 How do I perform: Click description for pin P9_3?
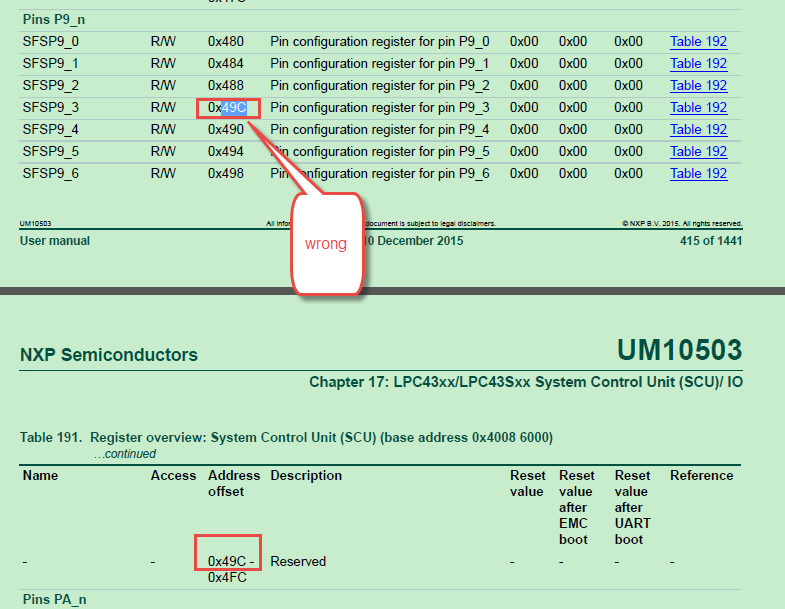tap(380, 108)
